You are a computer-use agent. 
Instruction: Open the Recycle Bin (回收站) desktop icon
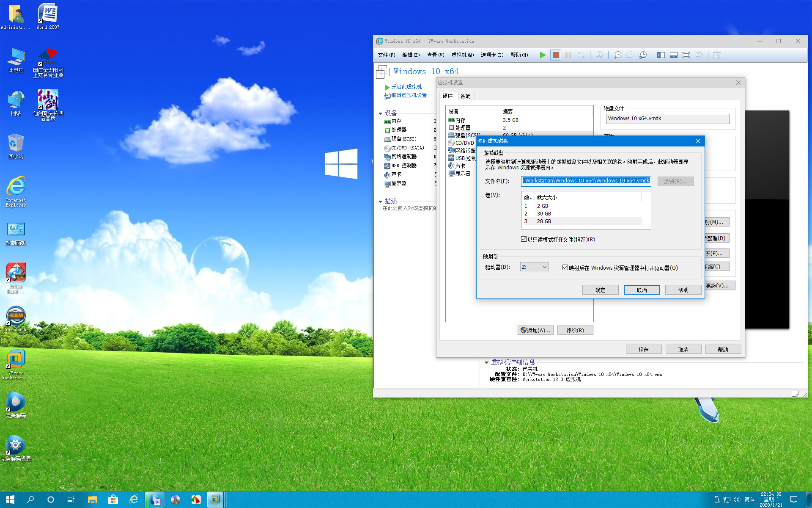coord(16,146)
